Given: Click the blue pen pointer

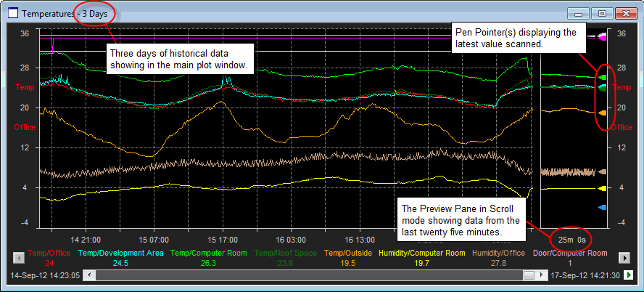Looking at the screenshot, I should (602, 208).
